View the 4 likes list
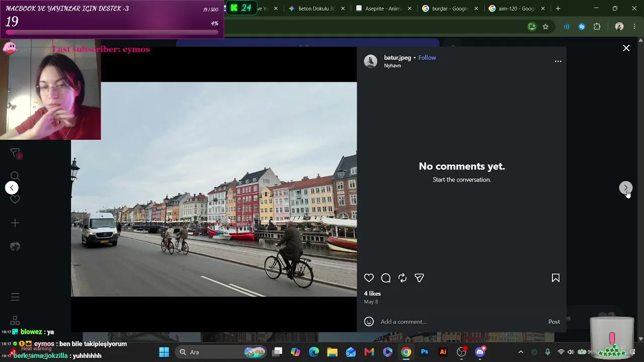The height and width of the screenshot is (362, 644). tap(372, 294)
